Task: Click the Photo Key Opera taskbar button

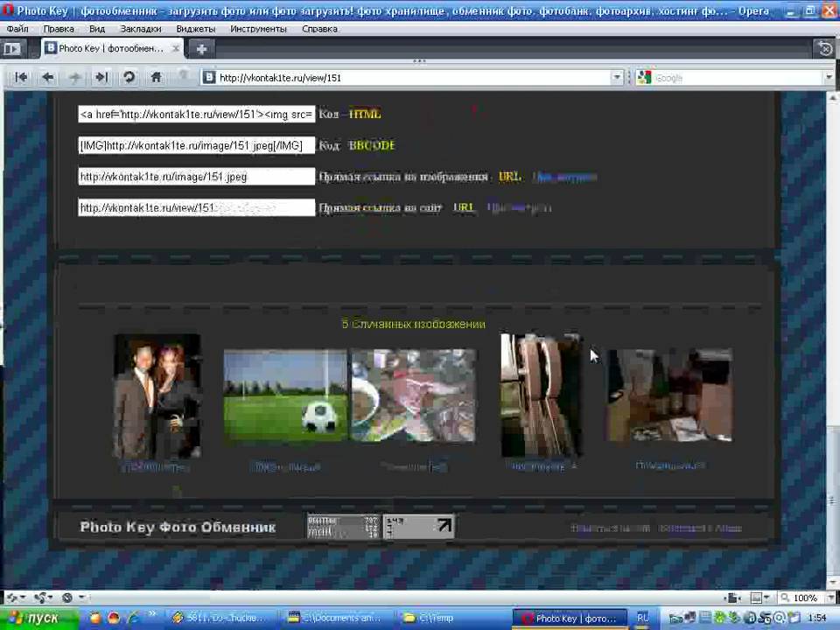Action: (x=571, y=619)
